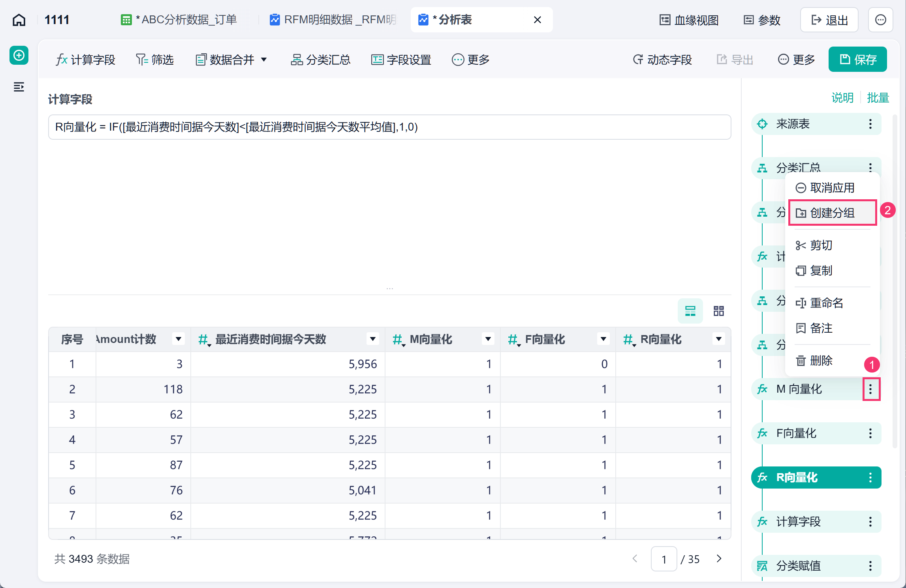Click the page number input field
906x588 pixels.
point(664,559)
